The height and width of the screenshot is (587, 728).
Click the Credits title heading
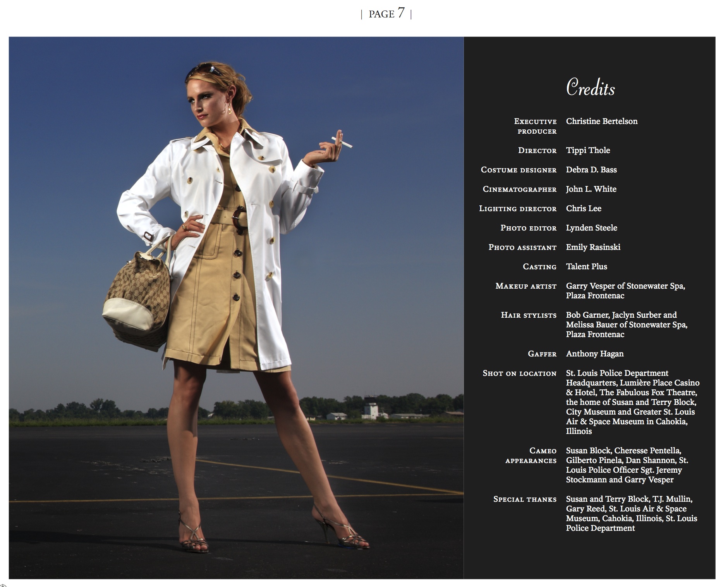[590, 88]
